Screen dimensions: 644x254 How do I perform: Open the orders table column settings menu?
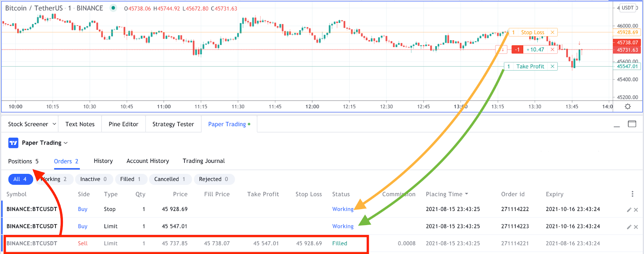(x=632, y=194)
